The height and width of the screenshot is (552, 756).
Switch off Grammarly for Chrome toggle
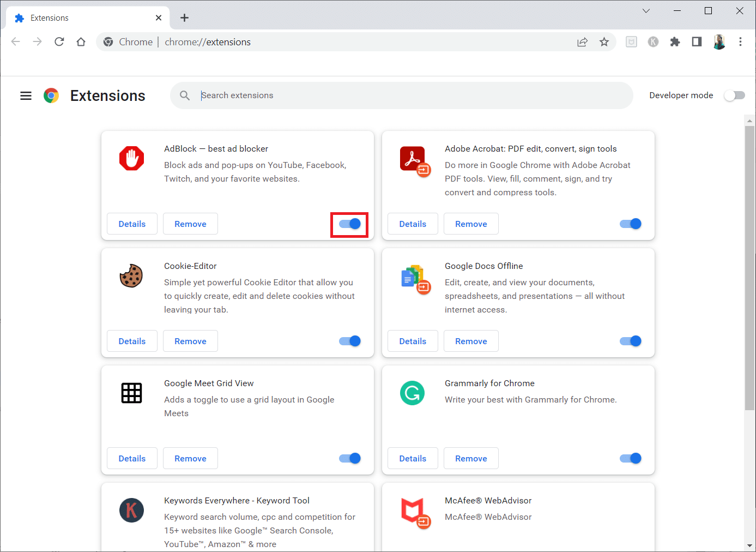(x=630, y=458)
